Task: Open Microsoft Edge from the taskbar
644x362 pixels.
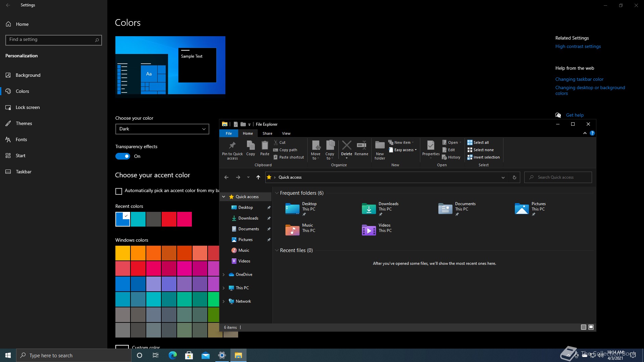Action: pyautogui.click(x=173, y=355)
